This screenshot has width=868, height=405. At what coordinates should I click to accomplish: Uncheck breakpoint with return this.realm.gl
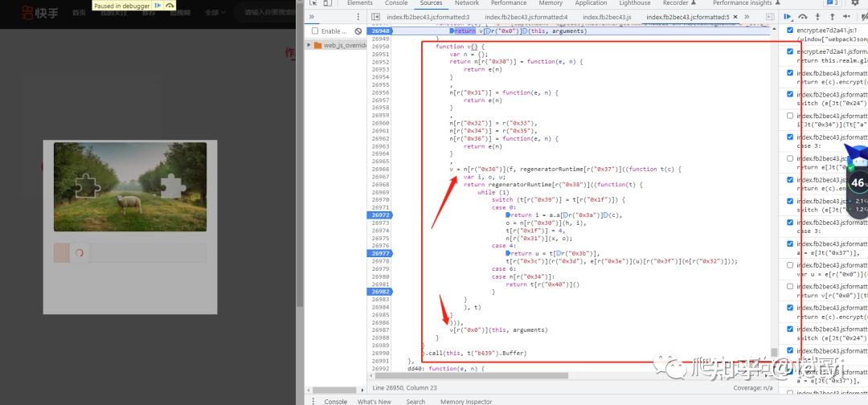[x=790, y=51]
